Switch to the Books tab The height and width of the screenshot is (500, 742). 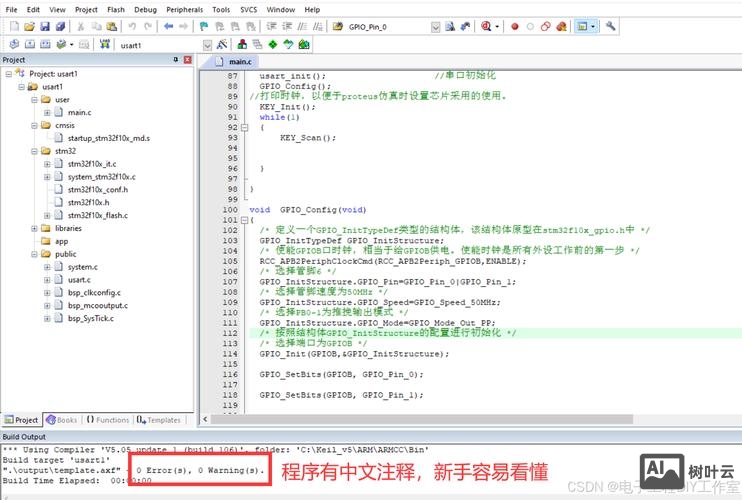(x=62, y=420)
